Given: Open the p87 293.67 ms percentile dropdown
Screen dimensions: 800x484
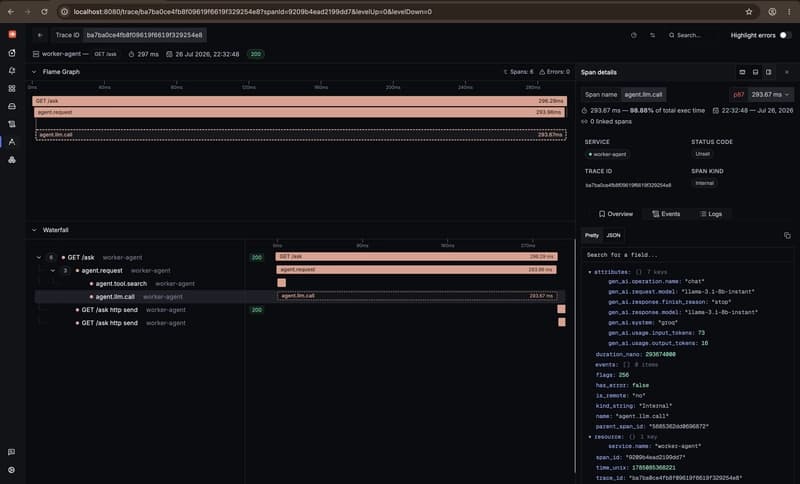Looking at the screenshot, I should (x=762, y=94).
